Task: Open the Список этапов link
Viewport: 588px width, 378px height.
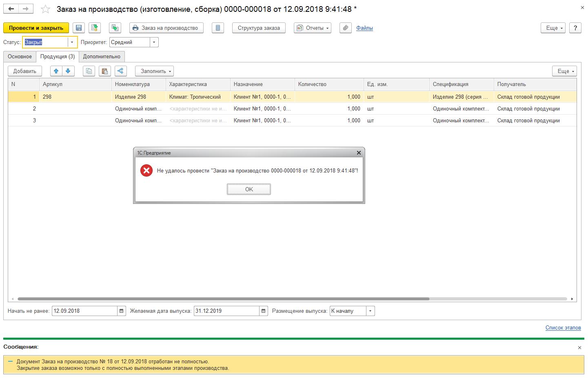Action: pos(563,327)
